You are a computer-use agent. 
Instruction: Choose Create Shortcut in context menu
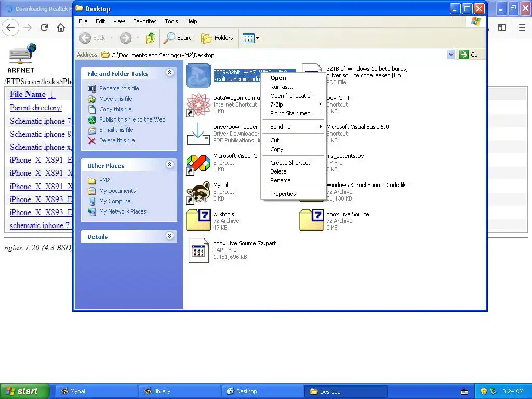point(294,163)
